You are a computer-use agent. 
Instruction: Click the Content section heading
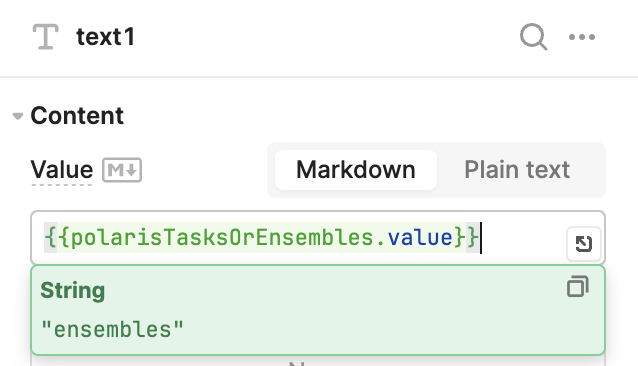[x=77, y=116]
